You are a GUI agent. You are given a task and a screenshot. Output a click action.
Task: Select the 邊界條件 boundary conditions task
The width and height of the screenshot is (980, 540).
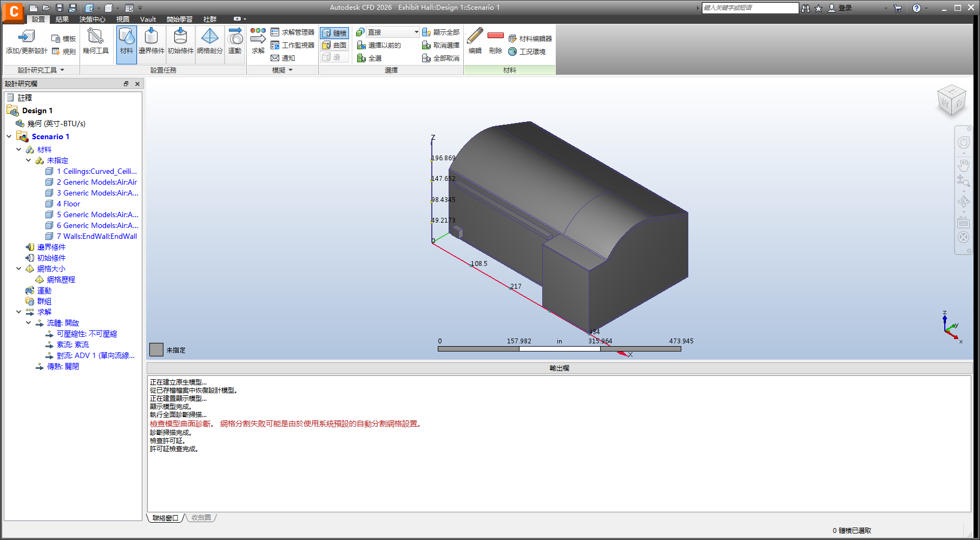coord(152,42)
